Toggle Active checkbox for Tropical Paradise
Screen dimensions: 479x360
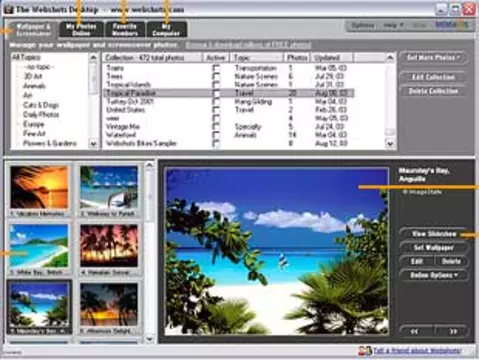click(216, 93)
